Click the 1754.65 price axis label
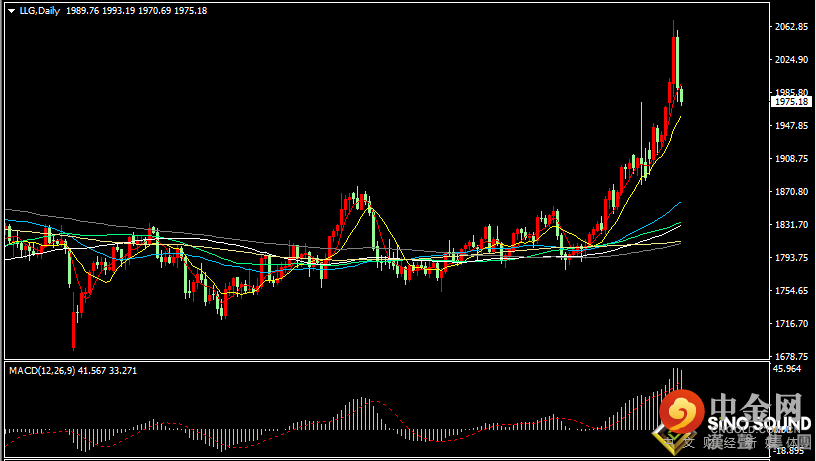The height and width of the screenshot is (461, 816). point(791,290)
